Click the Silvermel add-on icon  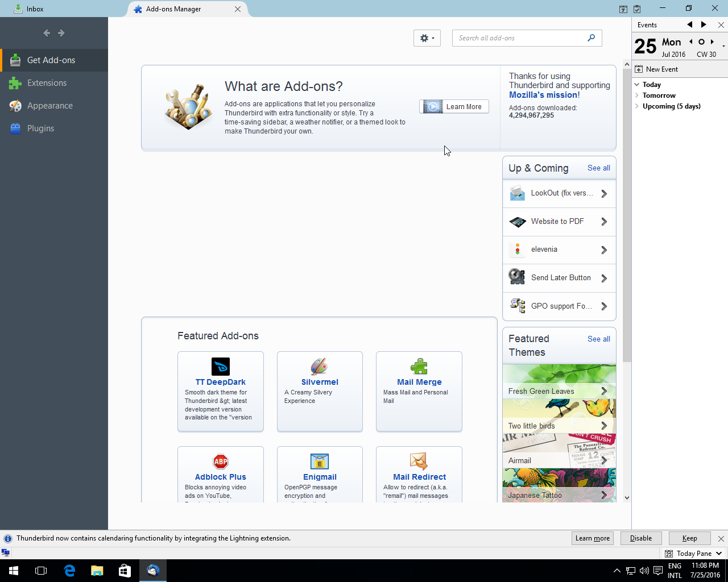pyautogui.click(x=320, y=367)
